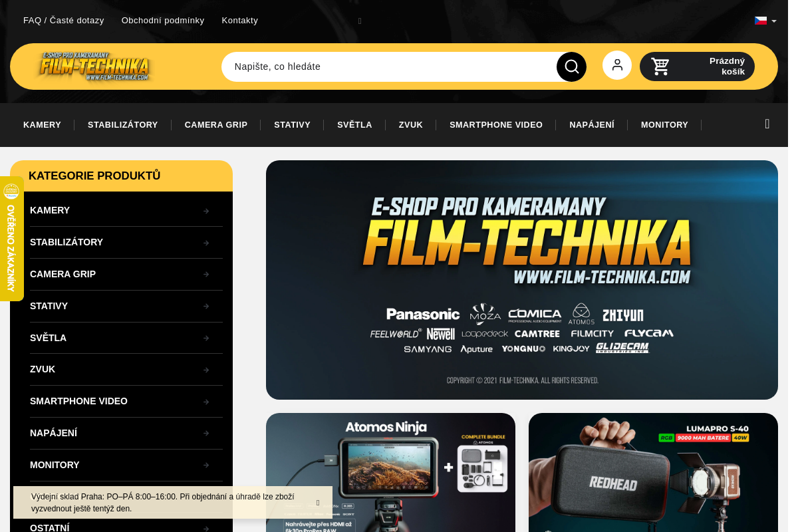Select CAMERA GRIP in sidebar categories
This screenshot has height=532, width=798.
(63, 274)
